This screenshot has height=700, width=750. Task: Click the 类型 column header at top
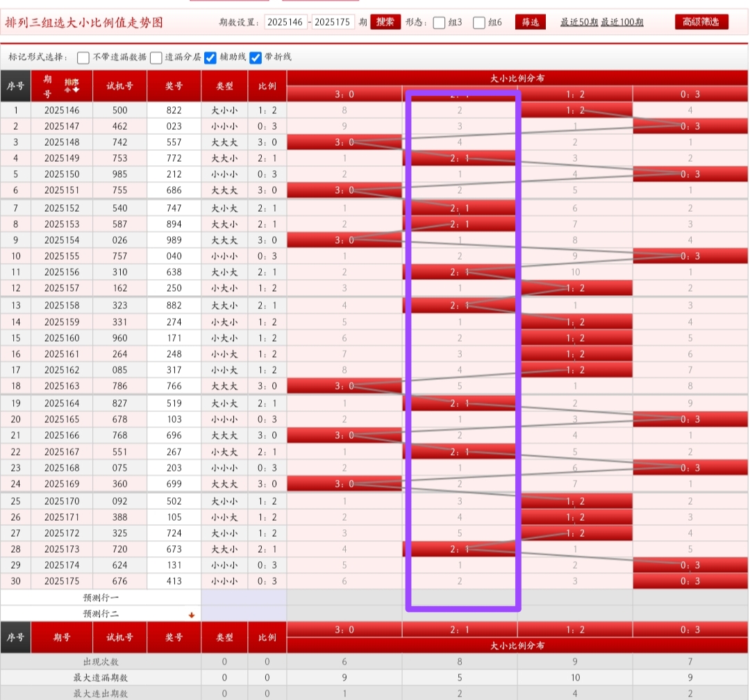pyautogui.click(x=224, y=86)
